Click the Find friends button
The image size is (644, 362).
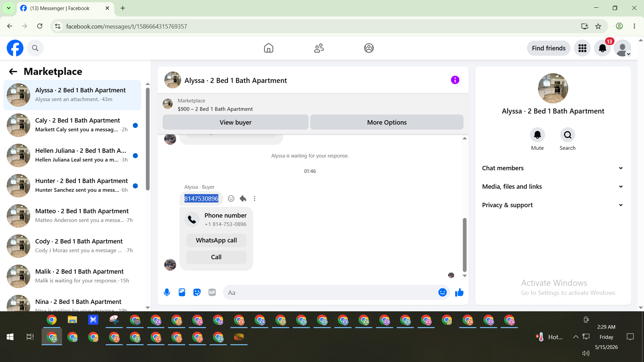coord(549,48)
